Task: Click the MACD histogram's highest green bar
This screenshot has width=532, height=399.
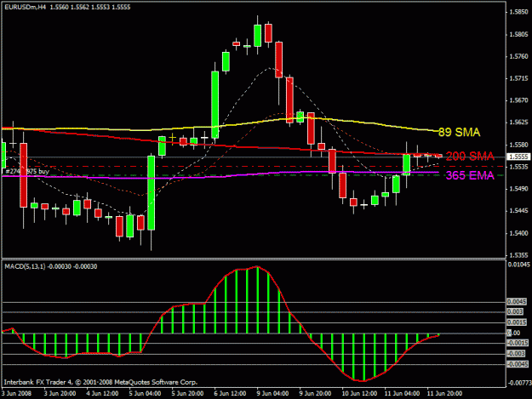Action: [258, 300]
